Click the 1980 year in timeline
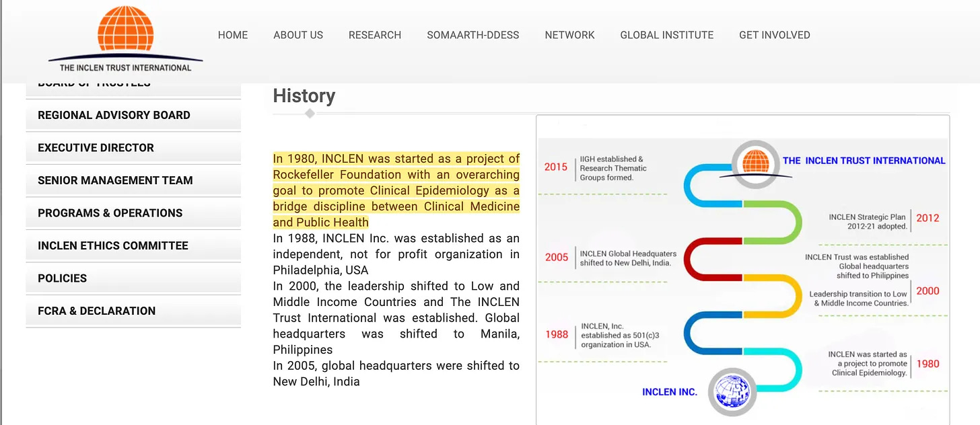This screenshot has height=425, width=980. 928,364
